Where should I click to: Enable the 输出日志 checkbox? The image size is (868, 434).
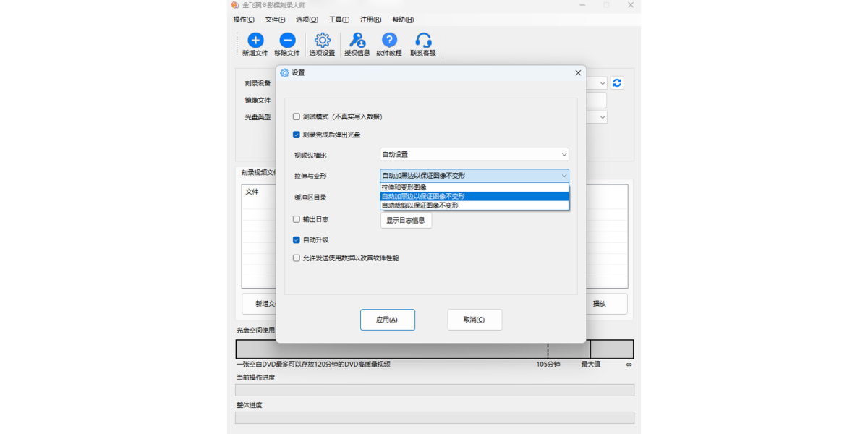pos(297,219)
